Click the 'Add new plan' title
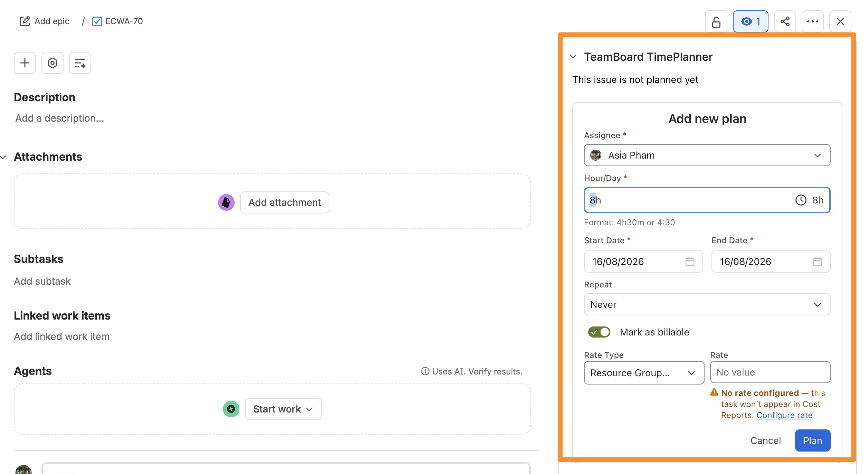The image size is (868, 474). [707, 118]
